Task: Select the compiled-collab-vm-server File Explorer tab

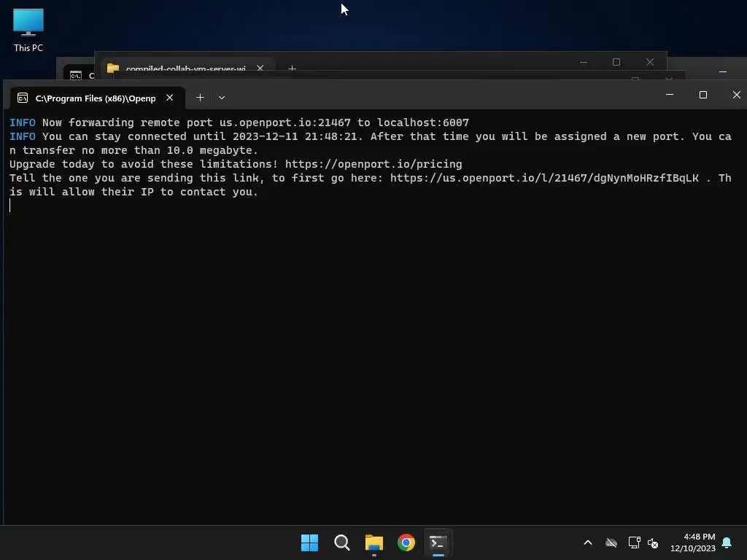Action: (186, 69)
